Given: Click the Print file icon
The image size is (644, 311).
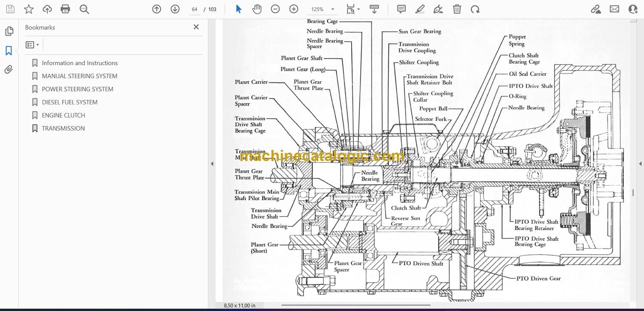Looking at the screenshot, I should (x=65, y=9).
